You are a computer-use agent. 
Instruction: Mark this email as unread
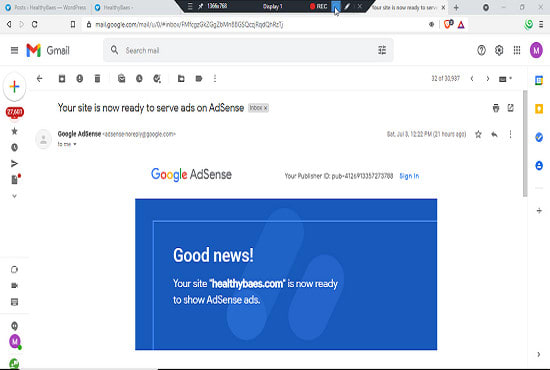pyautogui.click(x=121, y=79)
